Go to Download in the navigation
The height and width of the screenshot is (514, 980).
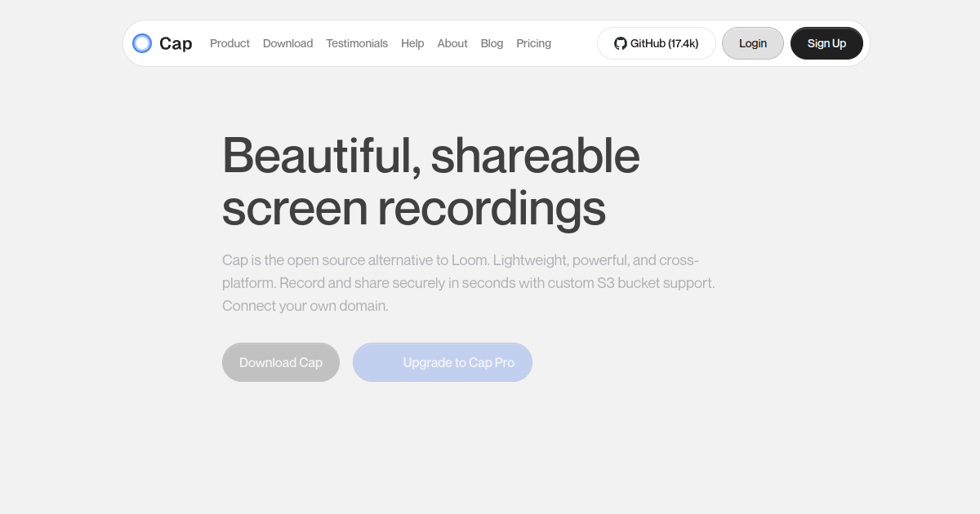coord(287,43)
